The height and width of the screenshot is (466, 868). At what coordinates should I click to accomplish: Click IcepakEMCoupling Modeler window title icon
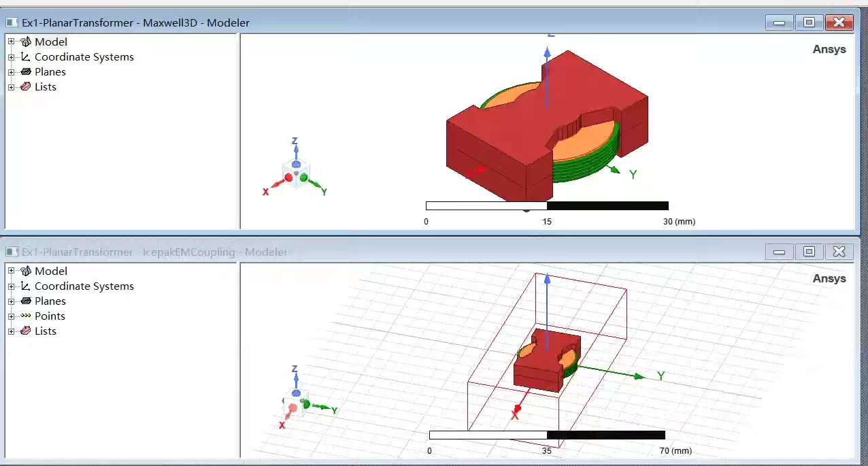[12, 252]
